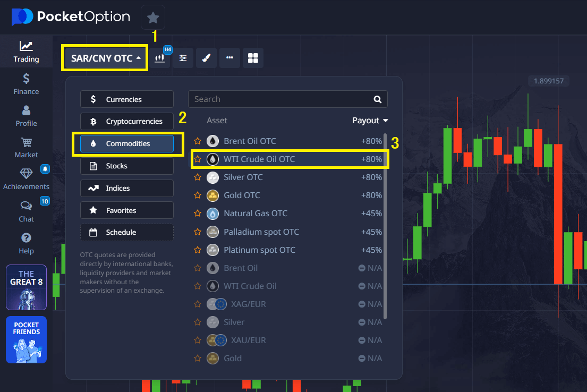Toggle favorite star for Brent Oil OTC
Viewport: 587px width, 392px height.
(x=198, y=141)
